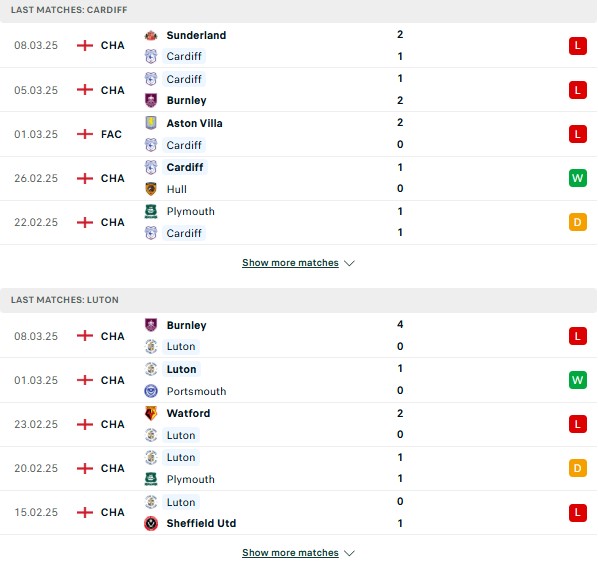
Task: Open the Last Matches: Cardiff section header
Action: click(298, 10)
